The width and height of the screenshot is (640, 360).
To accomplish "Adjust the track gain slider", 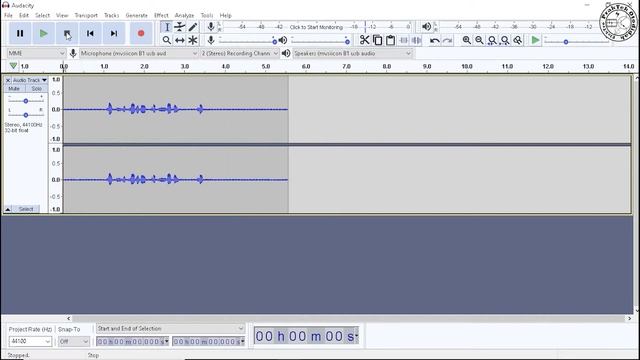I will point(26,101).
